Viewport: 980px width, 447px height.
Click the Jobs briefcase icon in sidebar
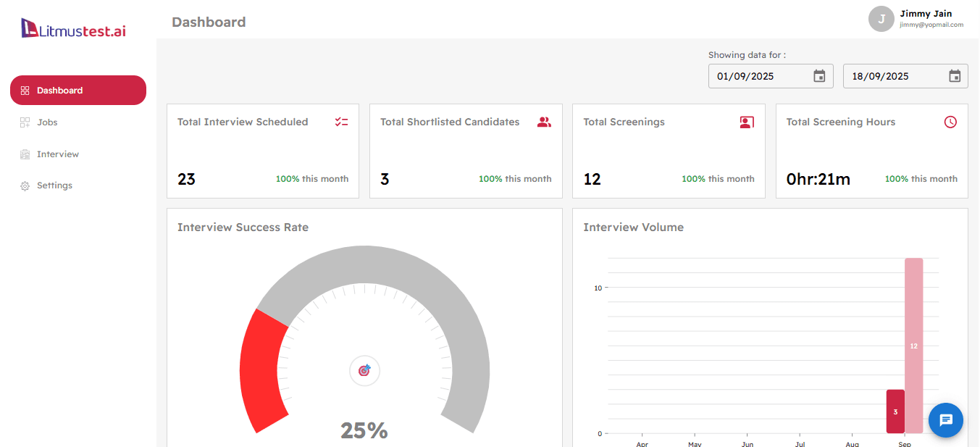pos(24,122)
